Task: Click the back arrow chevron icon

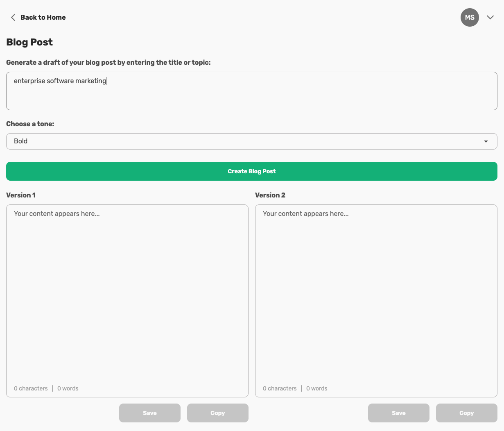Action: tap(13, 17)
